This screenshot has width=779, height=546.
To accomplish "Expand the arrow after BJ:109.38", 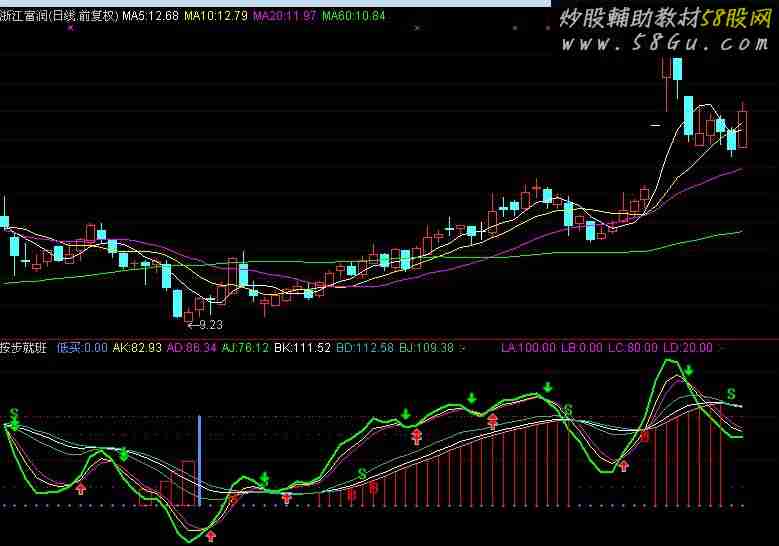I will tap(462, 348).
